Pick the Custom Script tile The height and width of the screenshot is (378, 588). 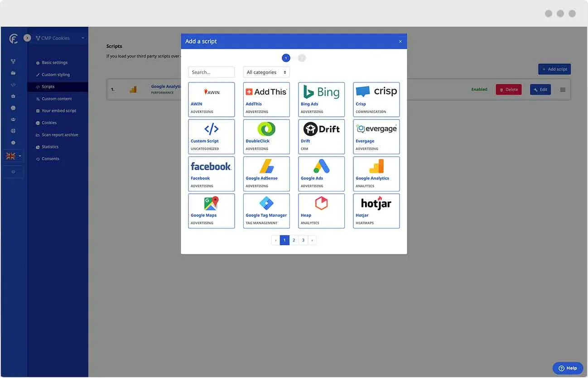[x=211, y=137]
